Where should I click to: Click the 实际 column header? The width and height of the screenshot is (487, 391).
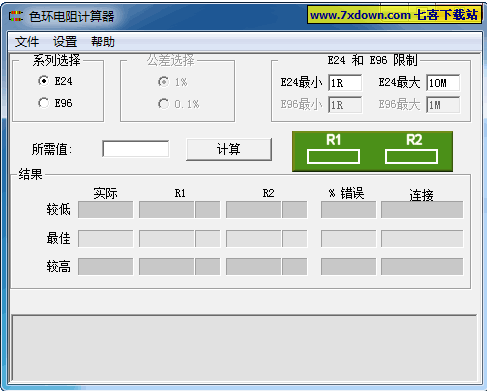click(105, 193)
